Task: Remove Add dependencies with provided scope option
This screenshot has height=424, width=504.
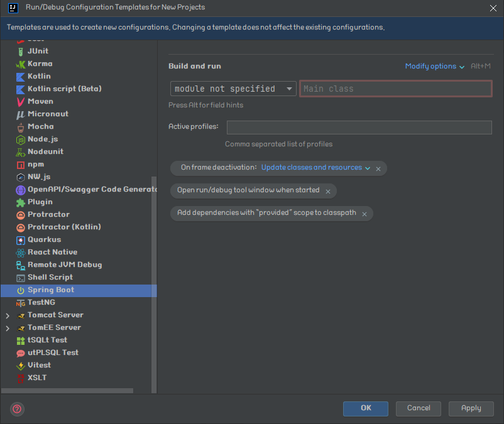Action: [364, 214]
